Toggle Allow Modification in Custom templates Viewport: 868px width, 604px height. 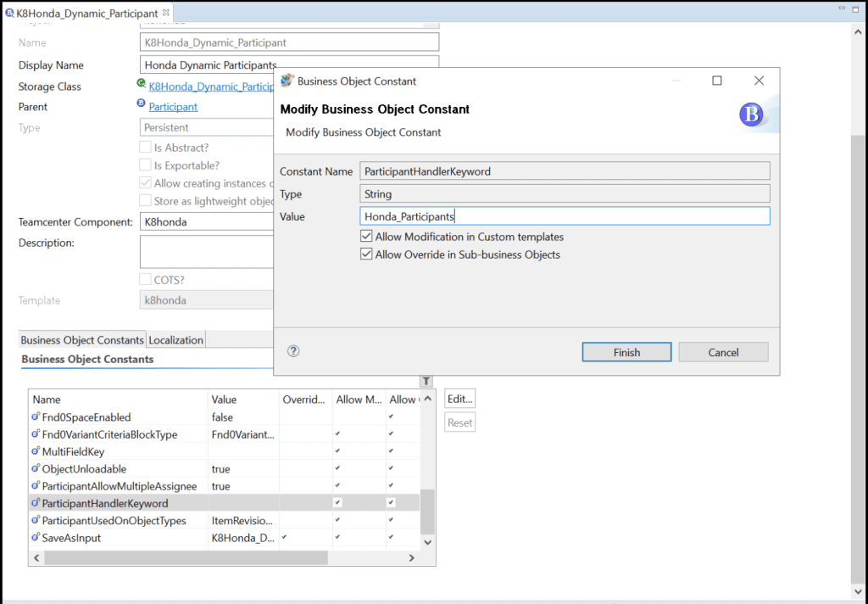pyautogui.click(x=366, y=237)
